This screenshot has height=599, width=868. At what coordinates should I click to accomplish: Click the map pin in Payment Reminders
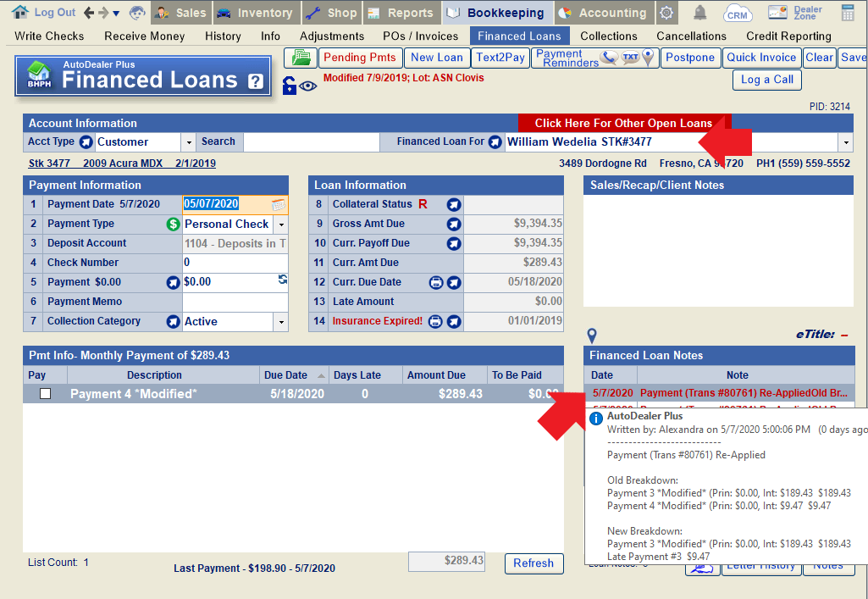tap(648, 57)
